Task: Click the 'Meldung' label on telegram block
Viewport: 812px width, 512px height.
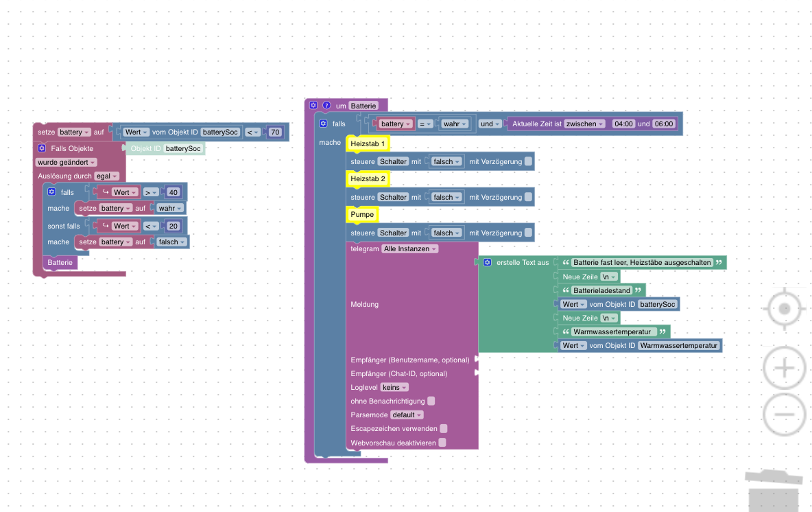Action: tap(365, 304)
